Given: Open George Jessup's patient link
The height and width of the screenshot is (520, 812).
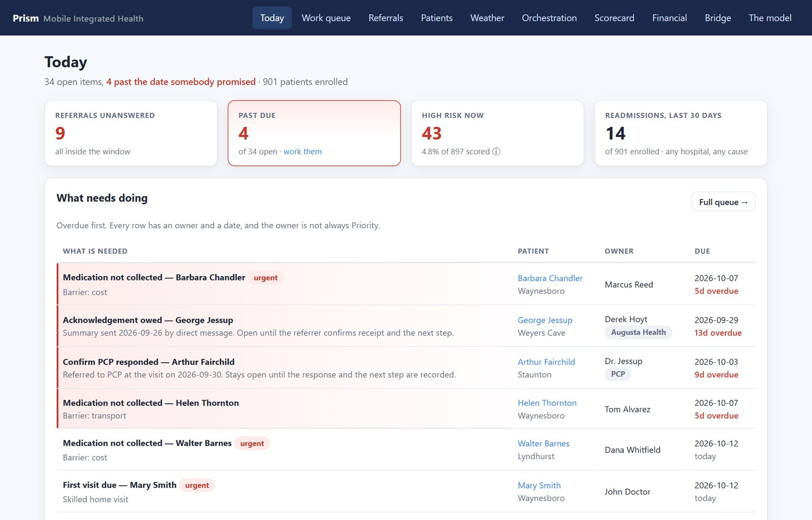Looking at the screenshot, I should coord(545,320).
